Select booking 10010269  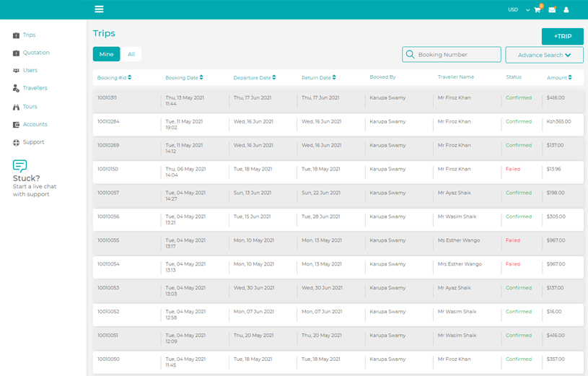[108, 145]
